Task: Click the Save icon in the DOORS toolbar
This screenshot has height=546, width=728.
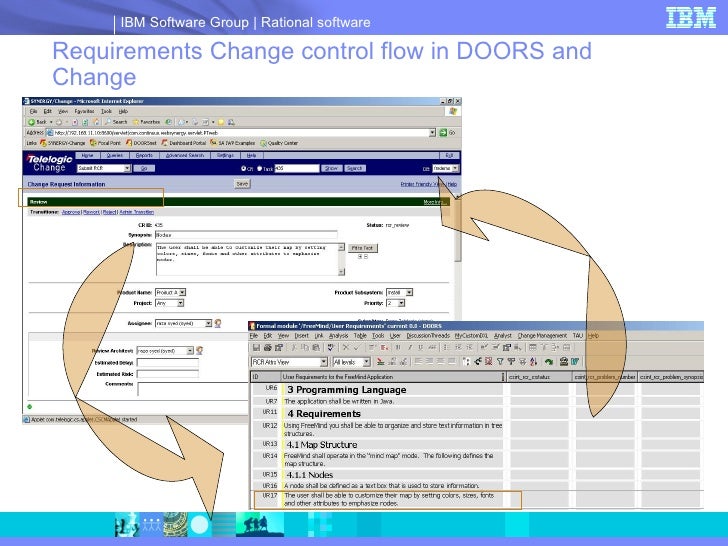Action: pos(256,347)
